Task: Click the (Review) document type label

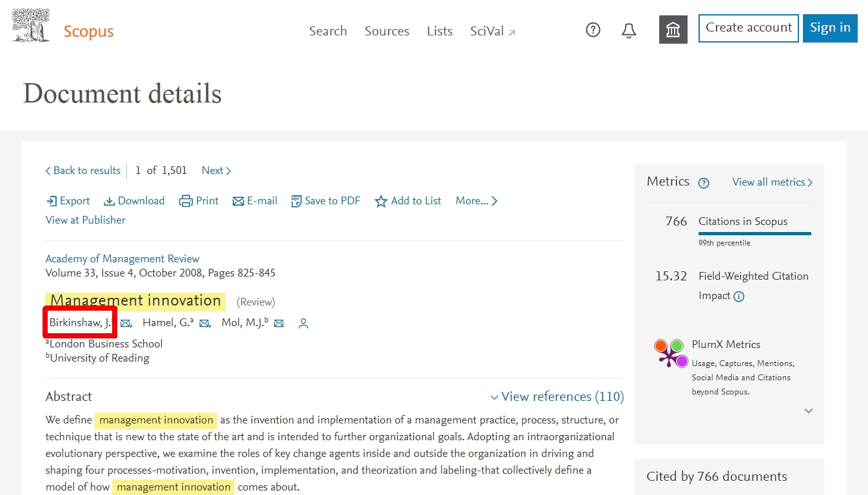Action: coord(256,302)
